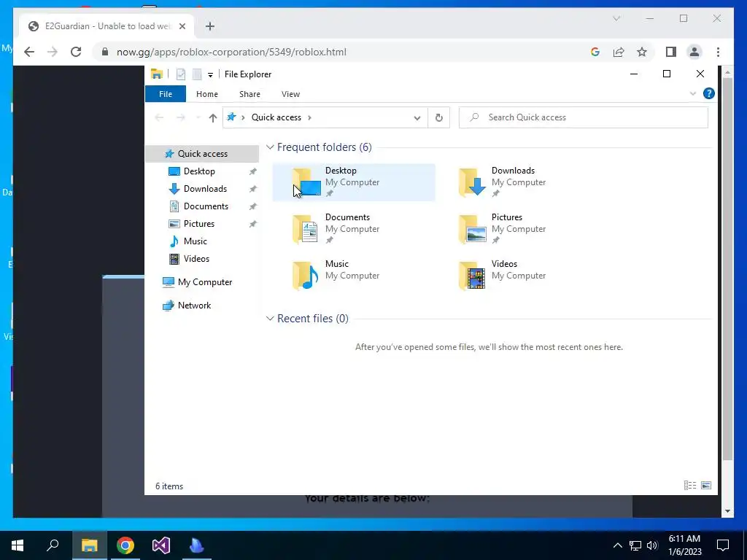Open Windows Start menu

point(18,545)
